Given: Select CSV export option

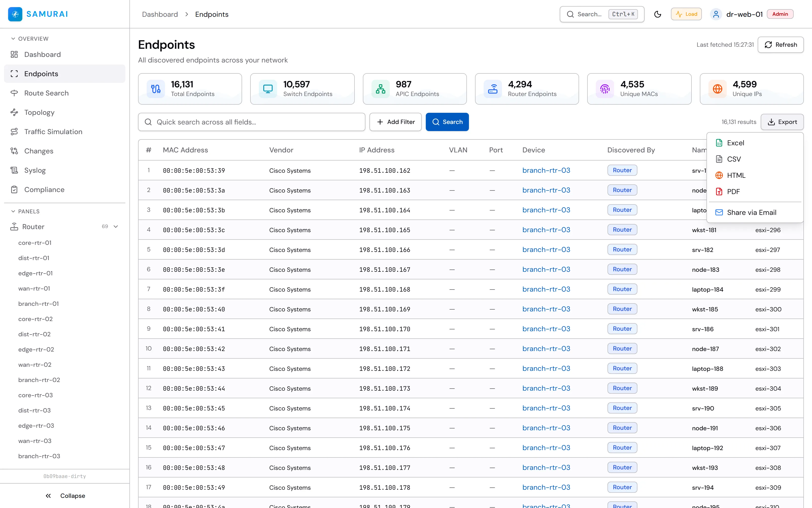Looking at the screenshot, I should 755,159.
